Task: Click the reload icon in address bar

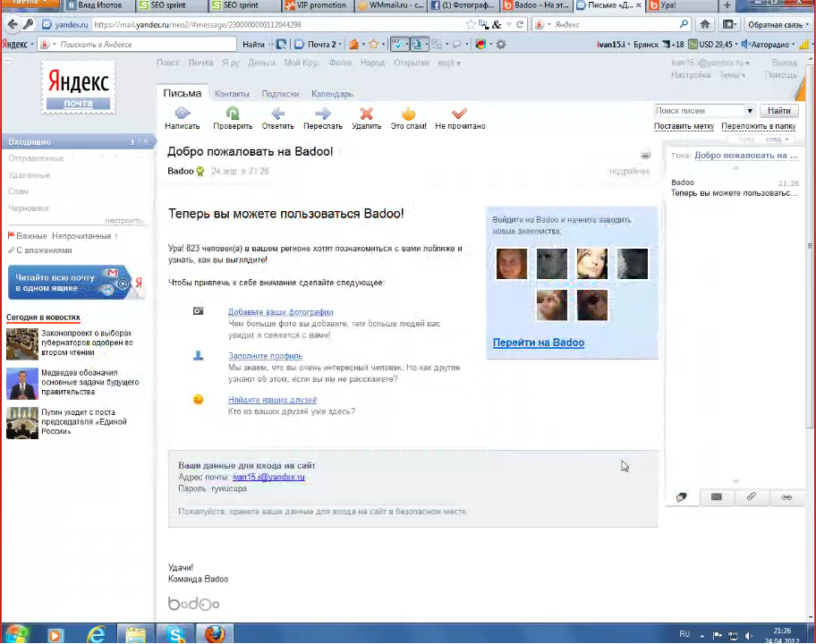Action: click(519, 24)
